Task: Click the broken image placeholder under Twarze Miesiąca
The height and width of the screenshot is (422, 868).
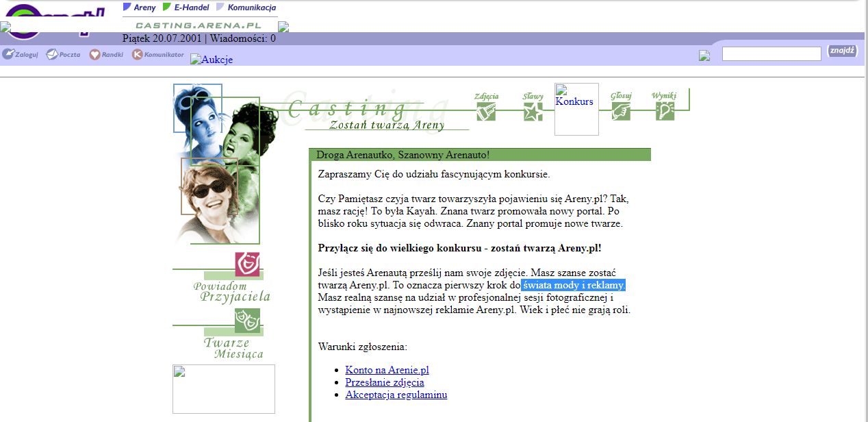Action: (224, 389)
